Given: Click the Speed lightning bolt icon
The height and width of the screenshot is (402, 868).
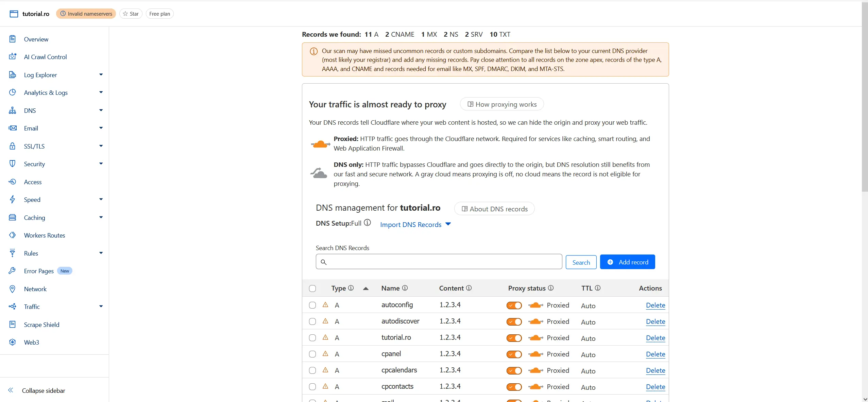Looking at the screenshot, I should tap(13, 199).
